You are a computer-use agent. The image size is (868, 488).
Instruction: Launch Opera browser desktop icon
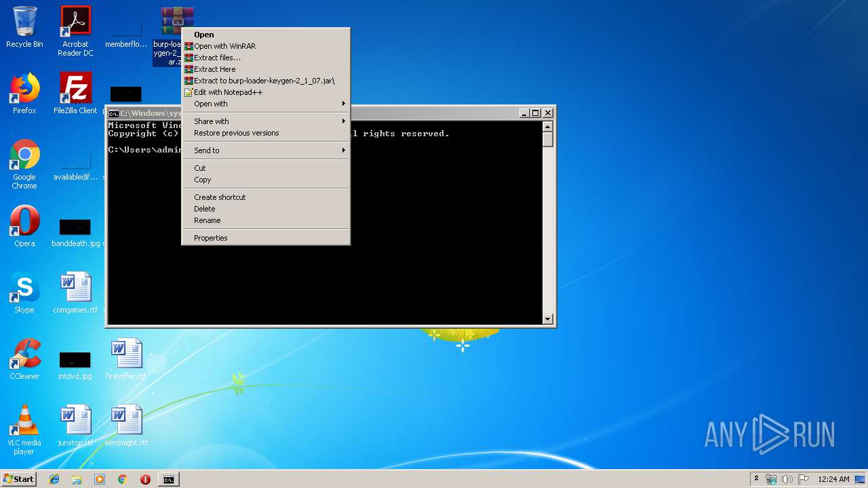[x=24, y=226]
